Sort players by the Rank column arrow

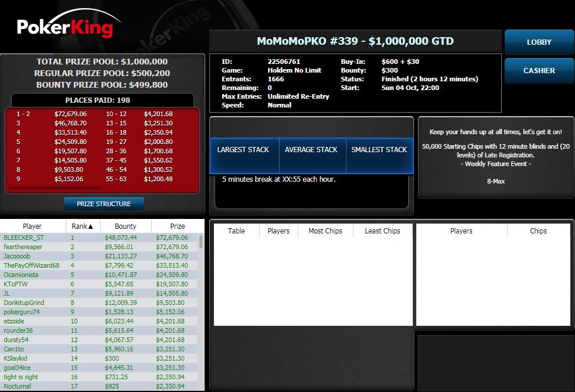coord(91,226)
